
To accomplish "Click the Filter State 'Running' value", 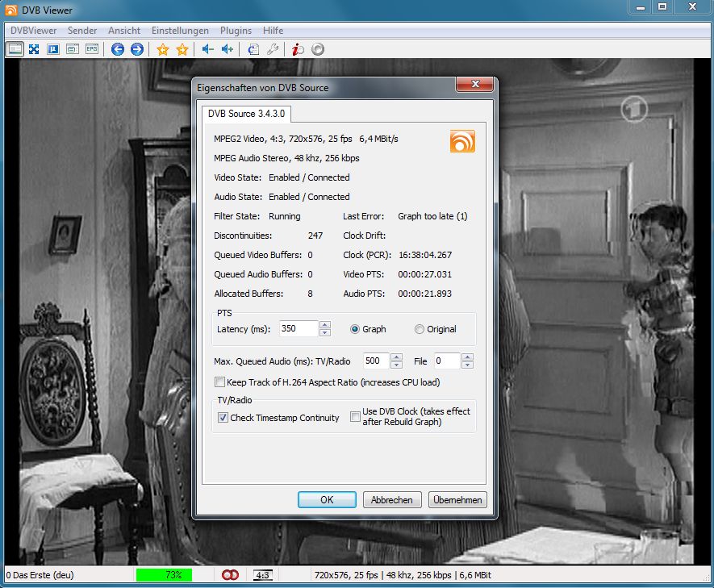I will 285,216.
